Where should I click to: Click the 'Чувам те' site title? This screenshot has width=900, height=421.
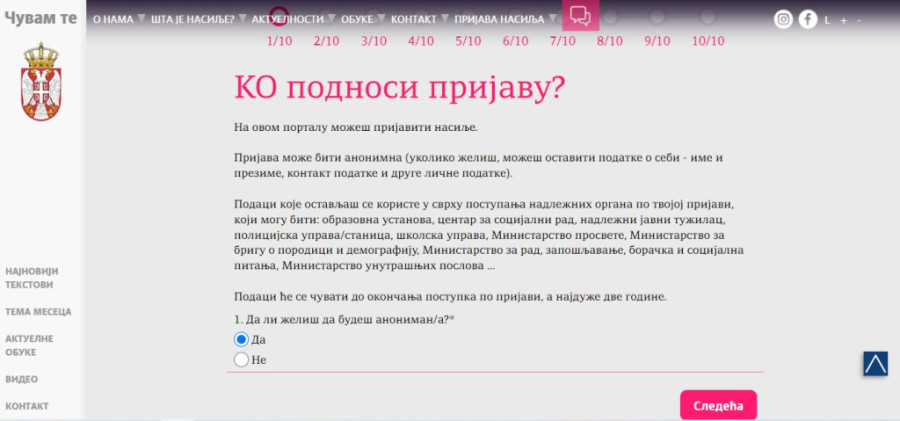click(41, 17)
